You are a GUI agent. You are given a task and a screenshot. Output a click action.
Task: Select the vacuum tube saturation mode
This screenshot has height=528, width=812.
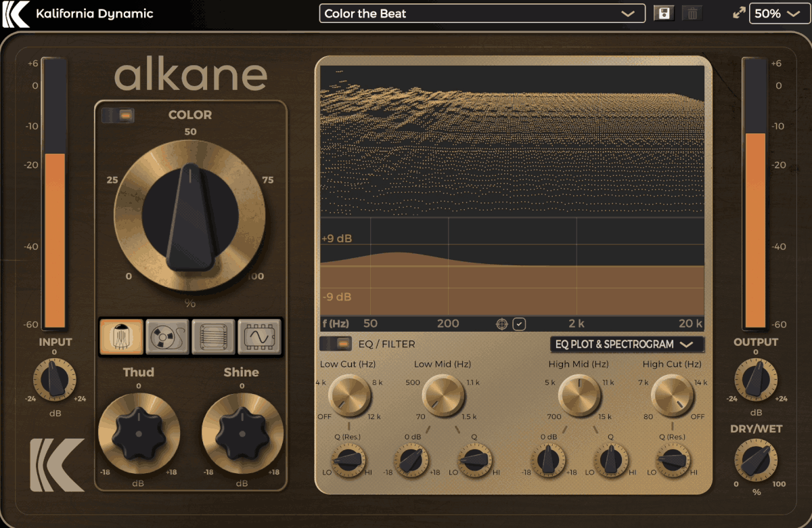(x=122, y=336)
